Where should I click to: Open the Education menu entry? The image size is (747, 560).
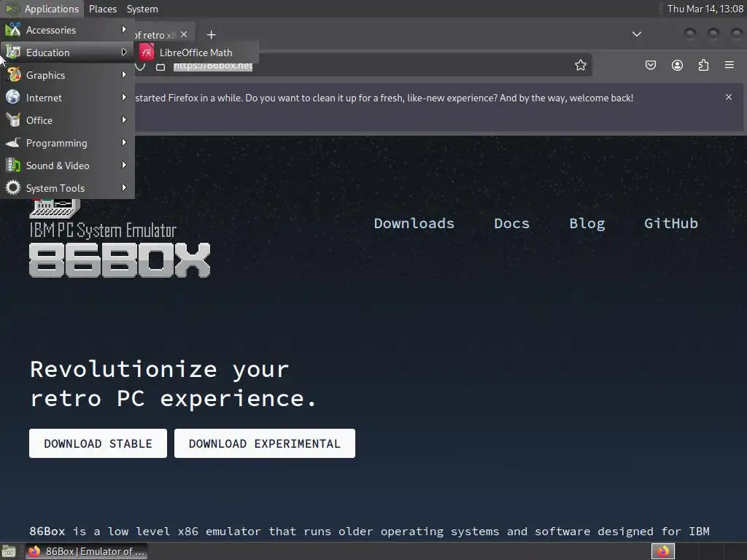[x=67, y=52]
